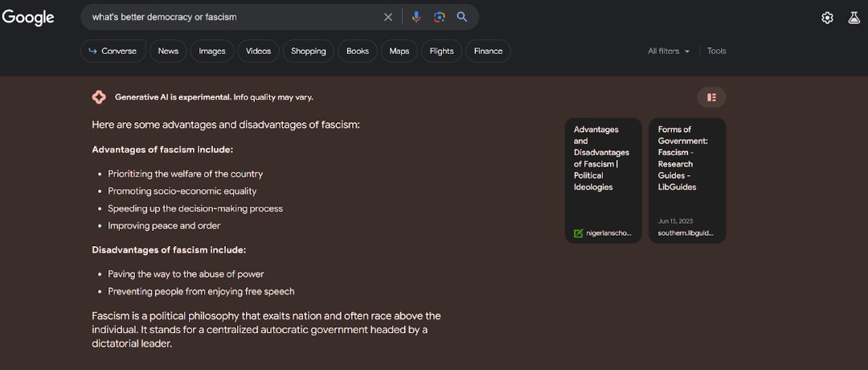Switch to the News tab
Screen dimensions: 868x370
168,51
